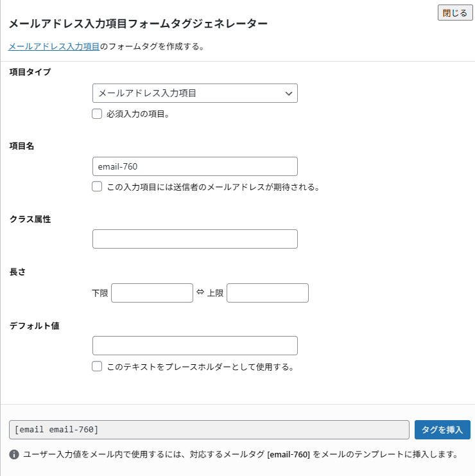
Task: Click the デフォルト値 section label
Action: [x=35, y=326]
